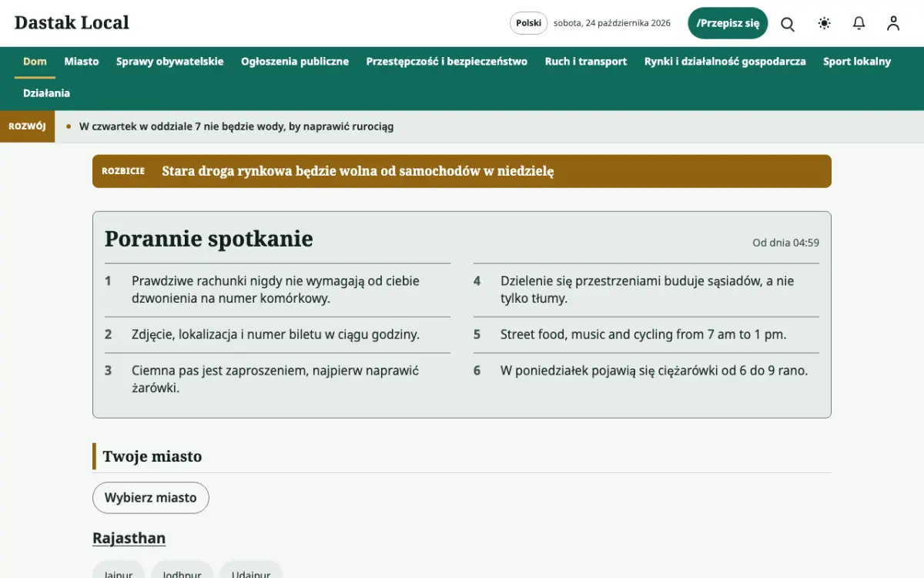
Task: Click the /Przepisz się subscribe button
Action: tap(728, 23)
